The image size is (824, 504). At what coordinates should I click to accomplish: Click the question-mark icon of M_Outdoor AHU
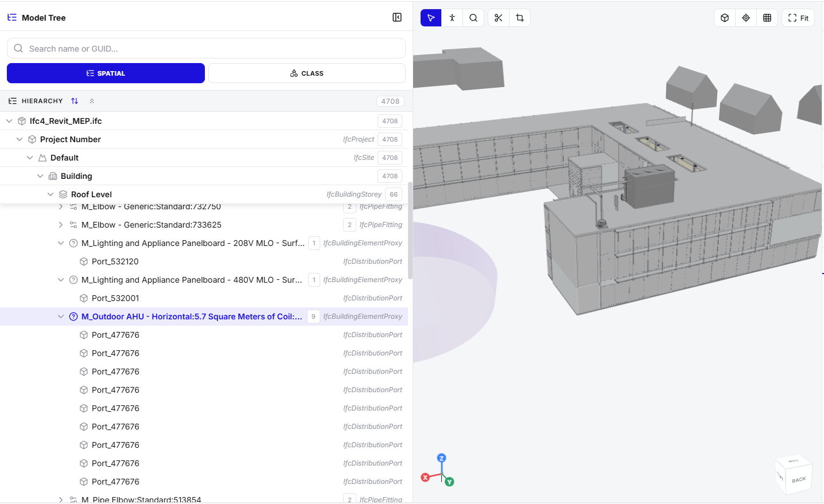(73, 317)
